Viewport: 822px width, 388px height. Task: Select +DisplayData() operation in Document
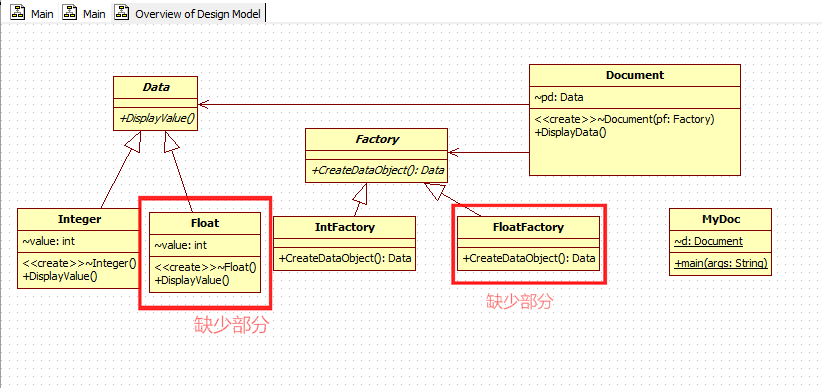570,132
